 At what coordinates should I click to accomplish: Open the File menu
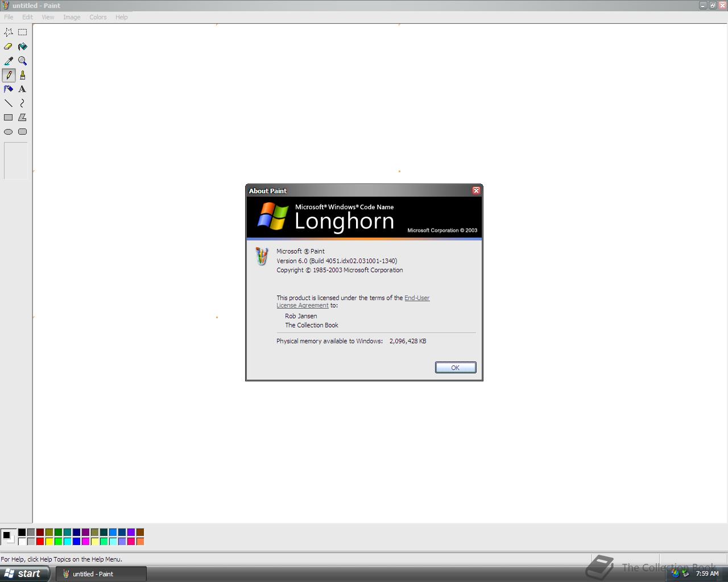(x=9, y=17)
